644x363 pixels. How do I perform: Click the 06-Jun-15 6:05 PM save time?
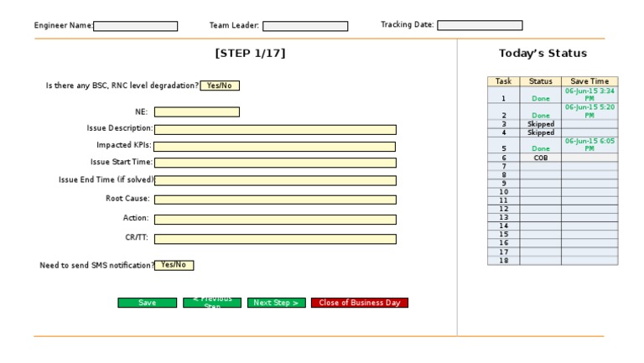[x=589, y=144]
